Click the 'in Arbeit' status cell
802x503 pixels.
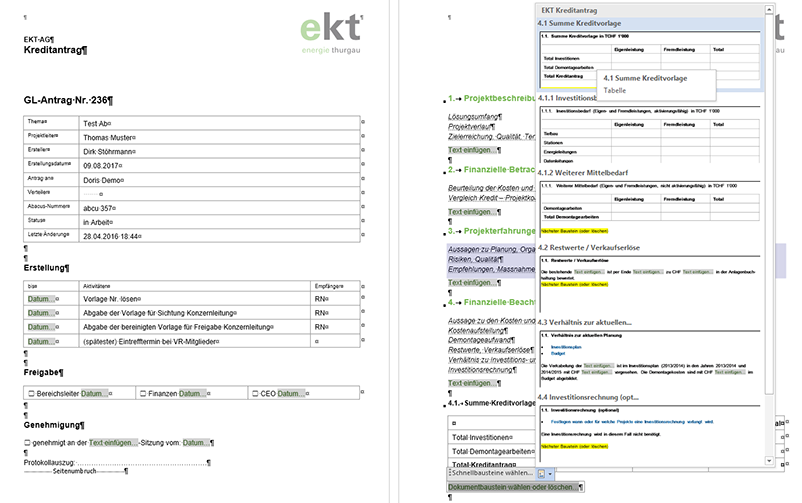(x=220, y=222)
